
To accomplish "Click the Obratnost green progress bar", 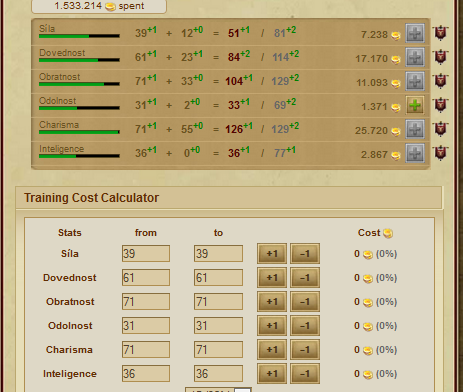I will (x=79, y=84).
